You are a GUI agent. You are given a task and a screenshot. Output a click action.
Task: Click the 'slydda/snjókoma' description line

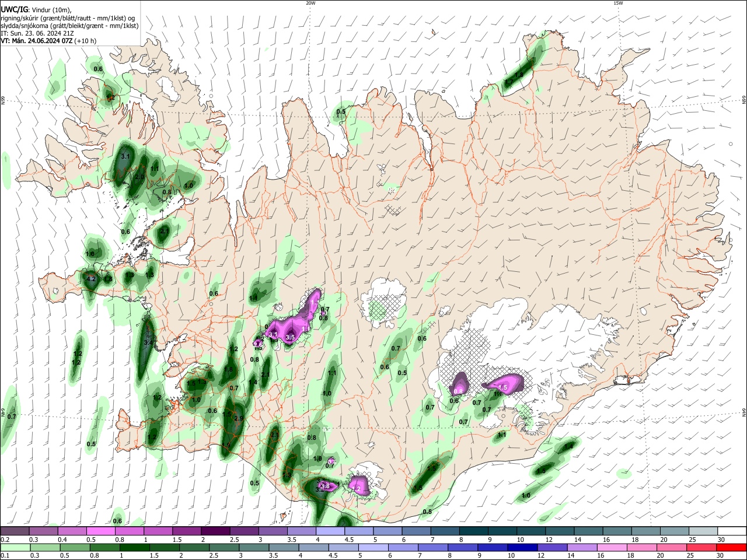coord(69,26)
